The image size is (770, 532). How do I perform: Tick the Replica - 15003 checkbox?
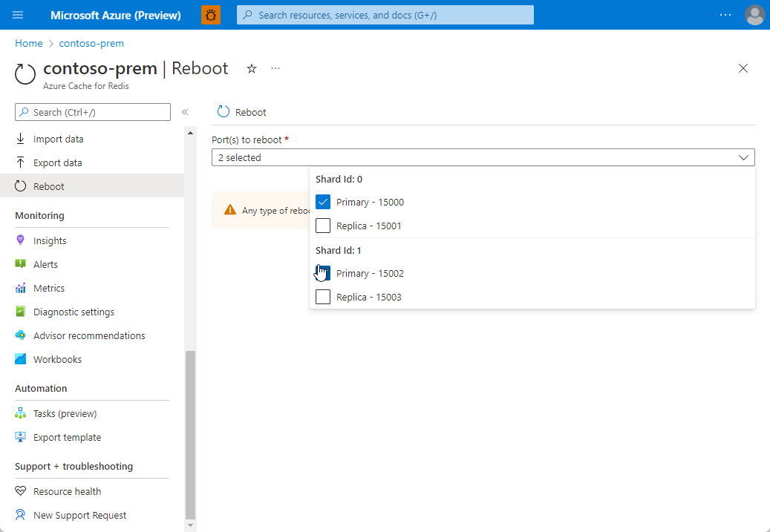(x=323, y=297)
